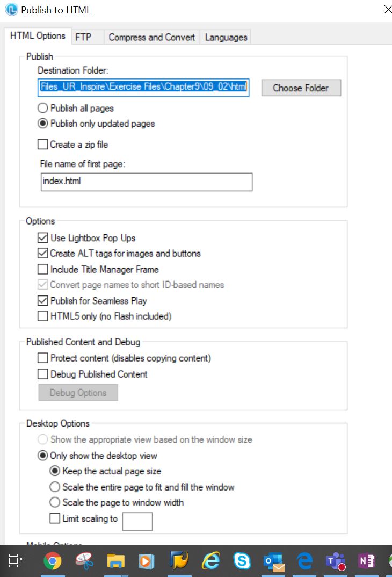Check HTML5 only (no Flash included)
392x577 pixels.
[42, 316]
